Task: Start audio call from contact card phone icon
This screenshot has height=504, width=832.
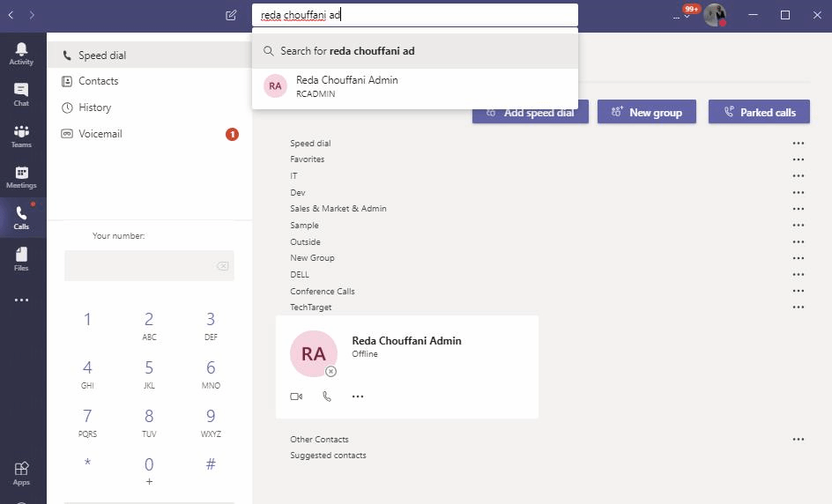Action: [327, 397]
